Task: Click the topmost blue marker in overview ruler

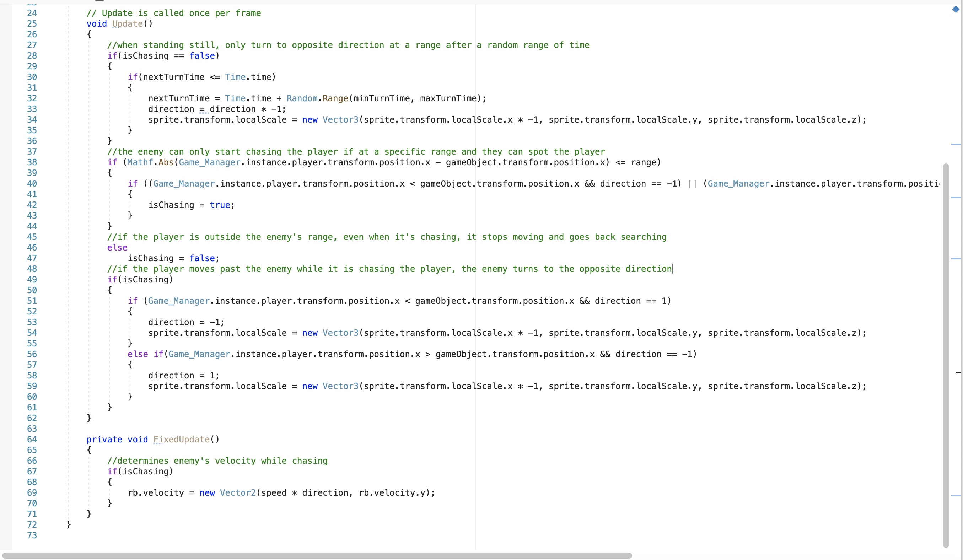Action: pyautogui.click(x=955, y=144)
